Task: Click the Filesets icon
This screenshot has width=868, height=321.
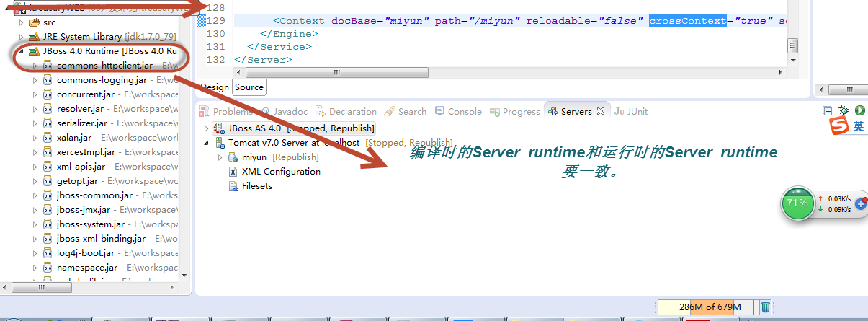Action: coord(233,185)
